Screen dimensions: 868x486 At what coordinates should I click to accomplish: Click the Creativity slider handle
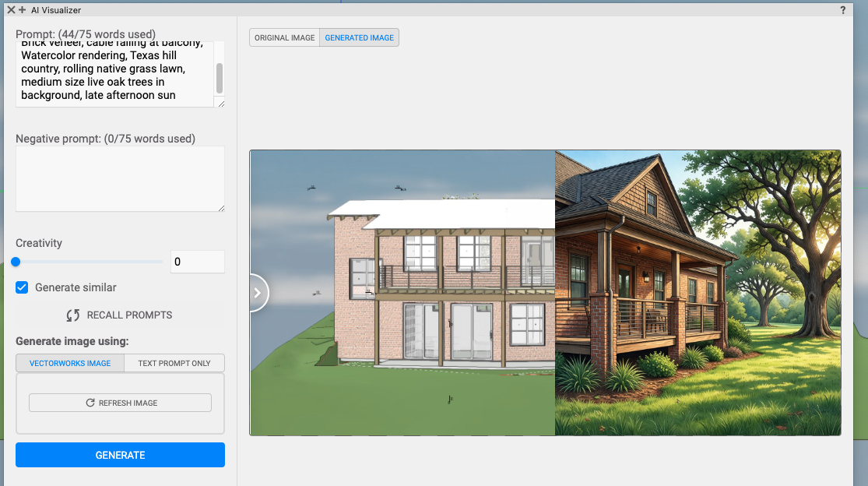point(16,262)
